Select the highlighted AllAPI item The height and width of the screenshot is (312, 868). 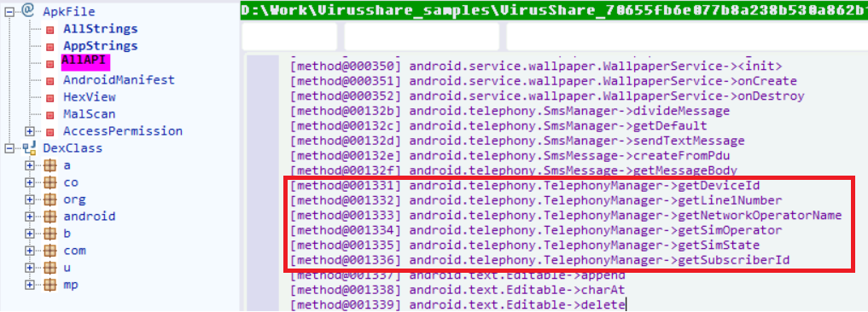click(x=86, y=62)
